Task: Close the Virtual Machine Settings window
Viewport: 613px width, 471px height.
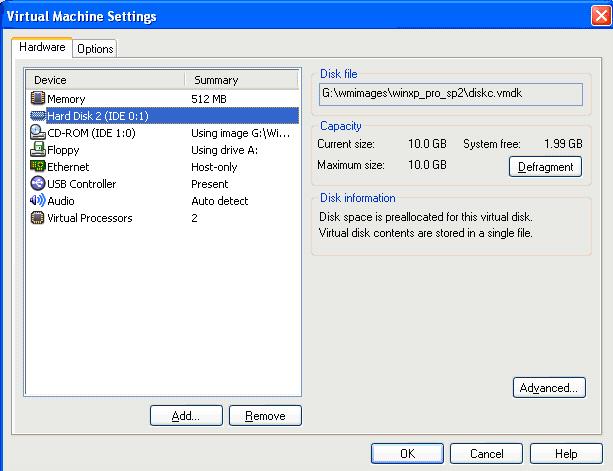Action: tap(597, 15)
